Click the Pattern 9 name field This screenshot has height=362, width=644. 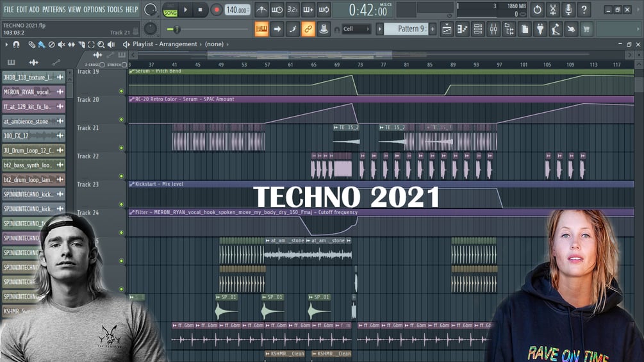tap(406, 29)
